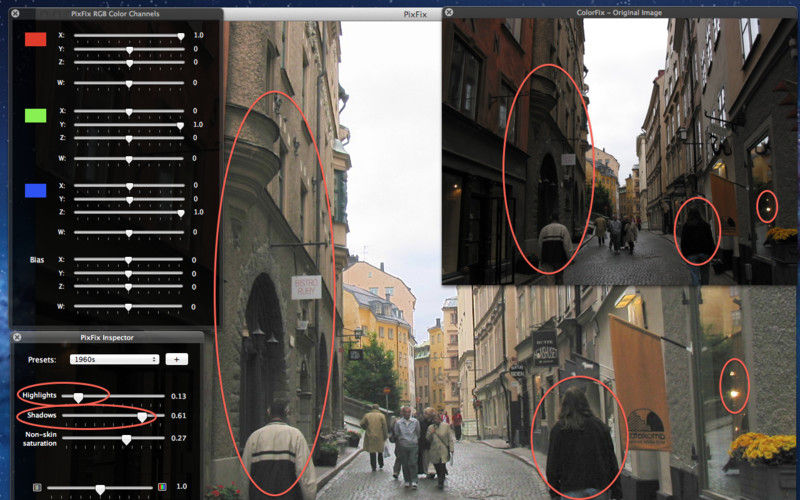This screenshot has height=500, width=800.
Task: Click the Bias label in the color channels panel
Action: tap(37, 260)
